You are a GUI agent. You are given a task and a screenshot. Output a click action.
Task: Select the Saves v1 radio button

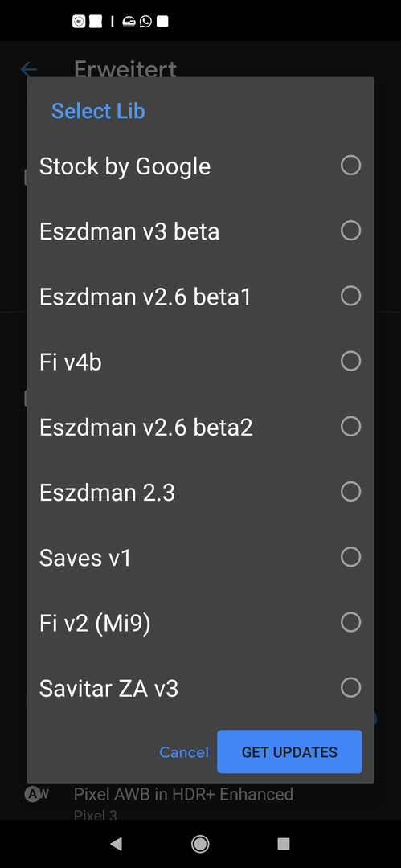[x=350, y=558]
